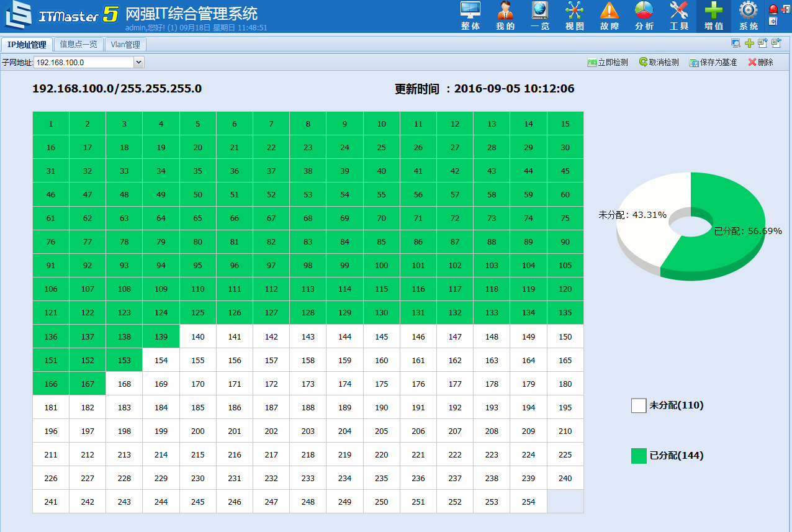Click the 删除 button text
792x532 pixels.
coord(765,62)
